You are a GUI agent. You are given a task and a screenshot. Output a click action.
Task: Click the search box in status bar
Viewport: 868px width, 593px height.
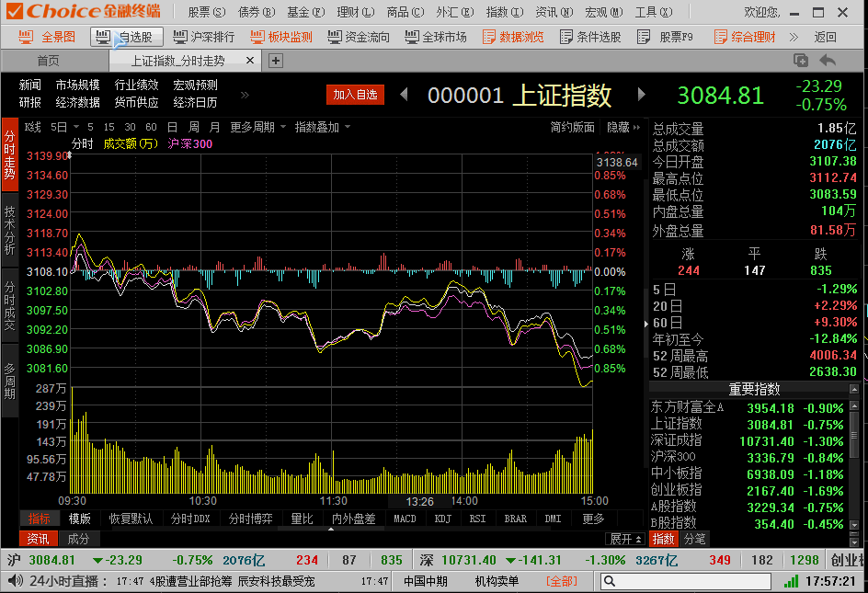[x=685, y=581]
